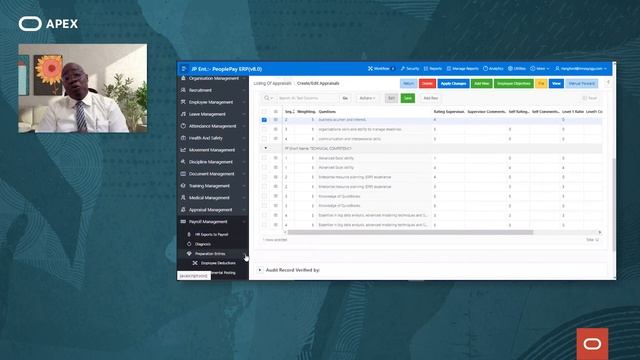Viewport: 640px width, 360px height.
Task: Click the Employee Objectives button
Action: (514, 83)
